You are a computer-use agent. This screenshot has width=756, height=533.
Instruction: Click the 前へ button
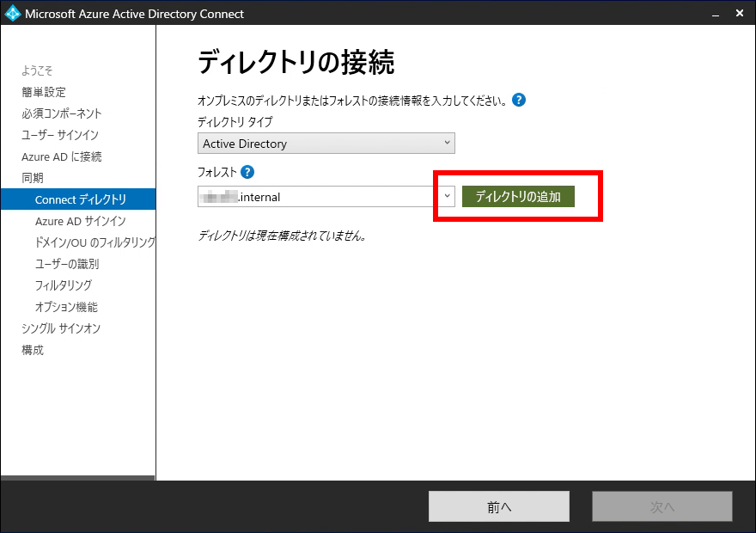click(499, 506)
